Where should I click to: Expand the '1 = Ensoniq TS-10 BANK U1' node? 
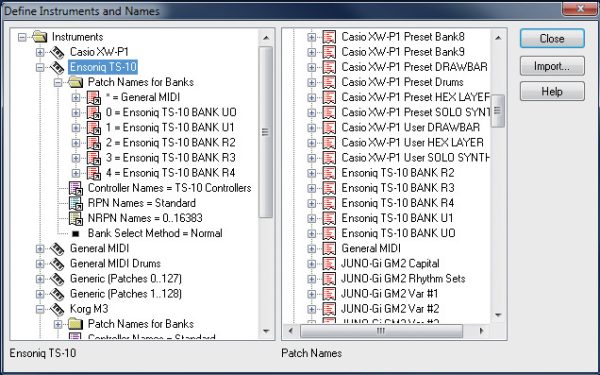tap(76, 127)
